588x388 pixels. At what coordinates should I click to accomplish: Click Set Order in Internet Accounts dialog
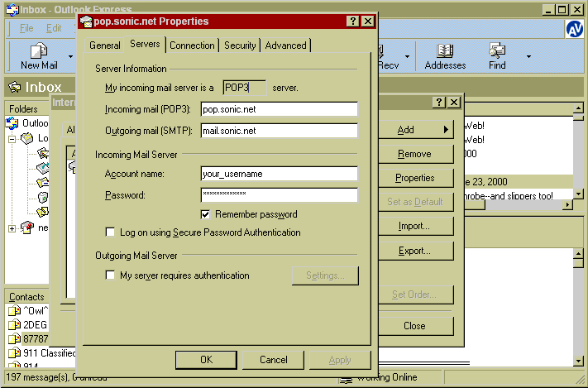point(415,295)
